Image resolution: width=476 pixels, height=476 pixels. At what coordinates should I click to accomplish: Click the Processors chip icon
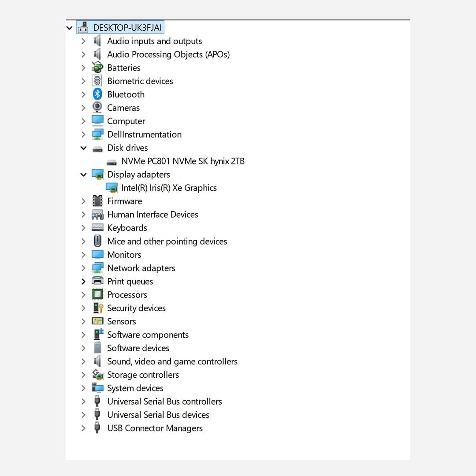97,295
